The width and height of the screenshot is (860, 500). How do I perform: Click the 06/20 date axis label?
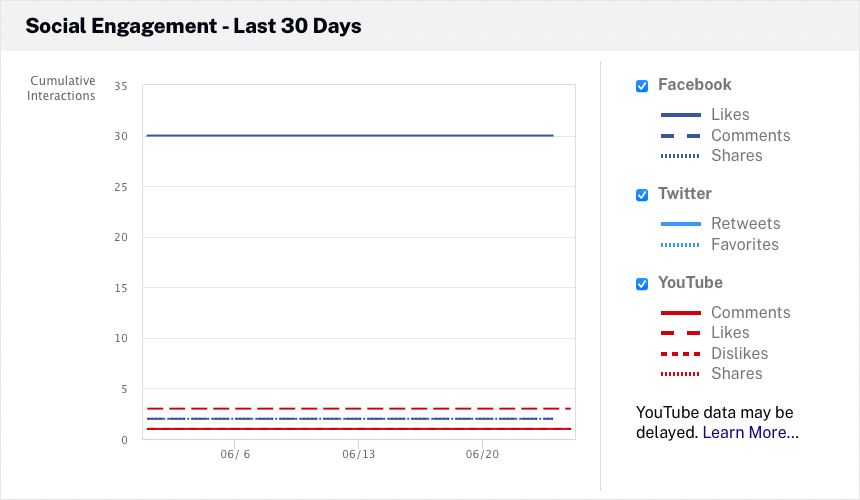click(x=482, y=454)
